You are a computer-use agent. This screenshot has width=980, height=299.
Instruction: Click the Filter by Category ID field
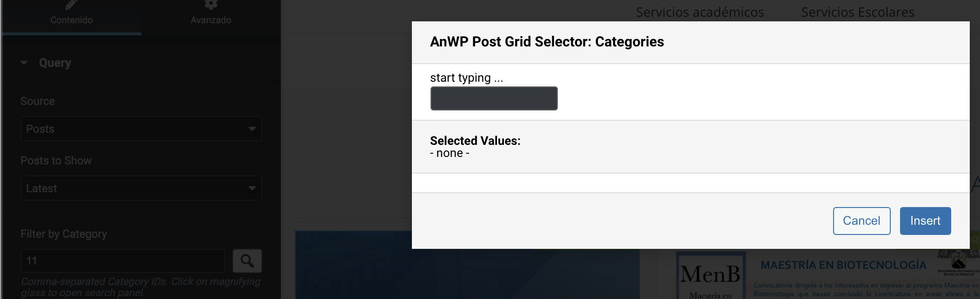coord(123,261)
